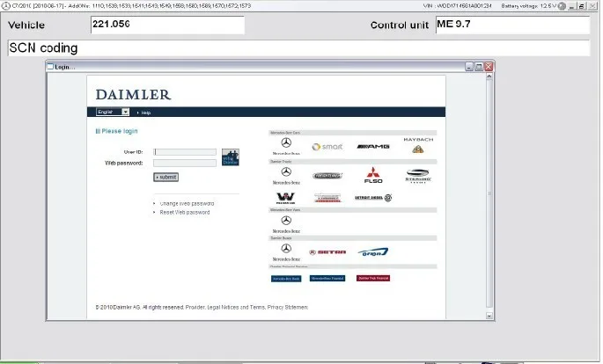The image size is (603, 364).
Task: Minimize the Login dialog window
Action: click(469, 67)
